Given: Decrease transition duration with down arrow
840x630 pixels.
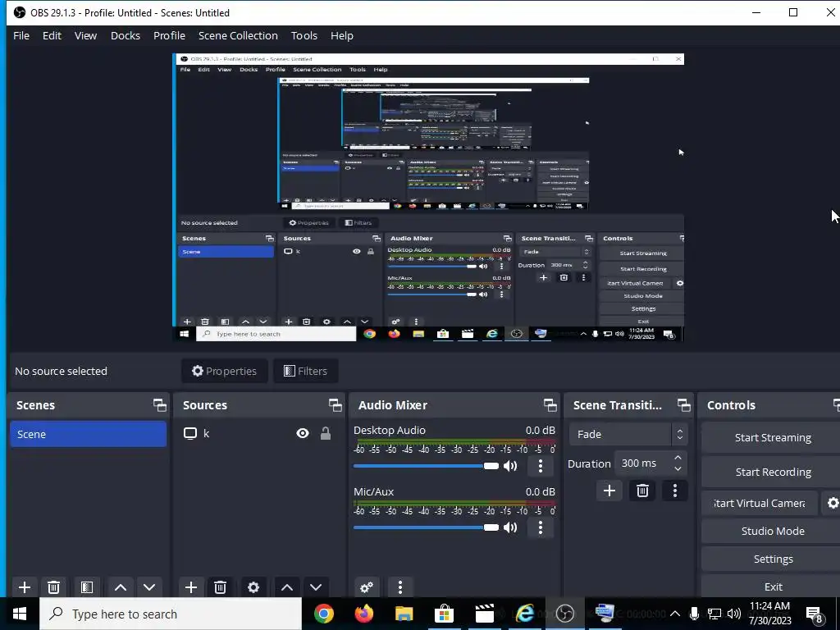Looking at the screenshot, I should [678, 469].
